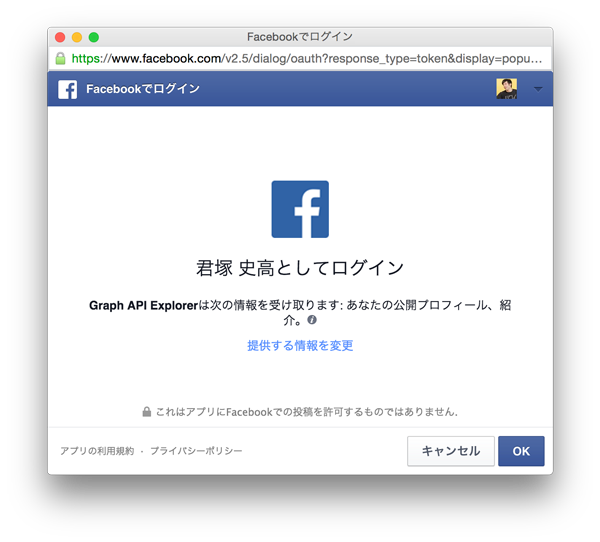This screenshot has width=600, height=542.
Task: Expand the account dropdown arrow in header
Action: [x=538, y=89]
